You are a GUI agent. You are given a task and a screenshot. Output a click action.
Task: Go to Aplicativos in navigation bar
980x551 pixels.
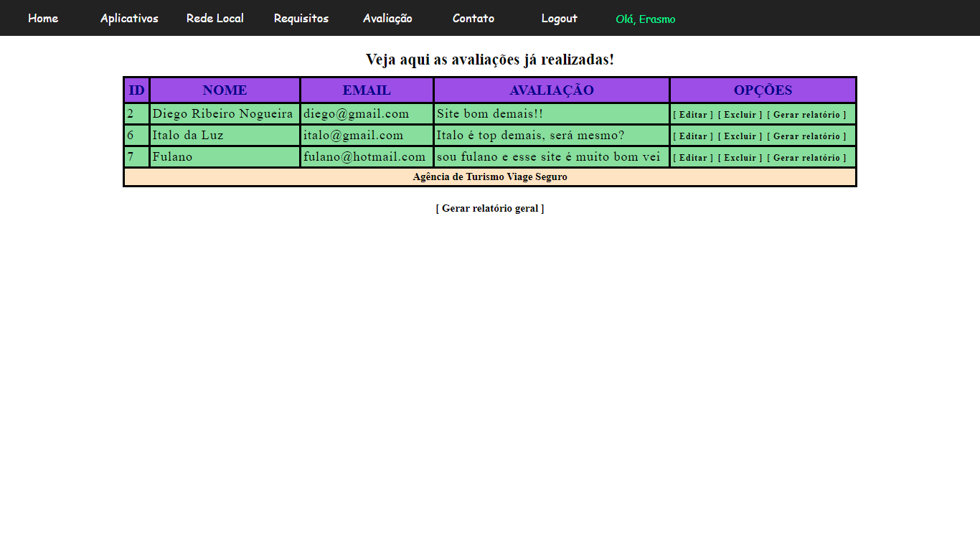coord(129,18)
